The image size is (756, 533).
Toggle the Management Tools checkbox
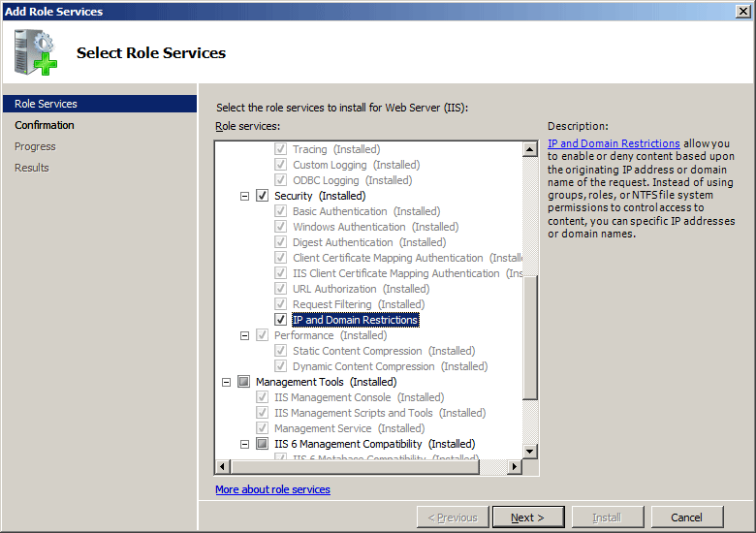[244, 382]
